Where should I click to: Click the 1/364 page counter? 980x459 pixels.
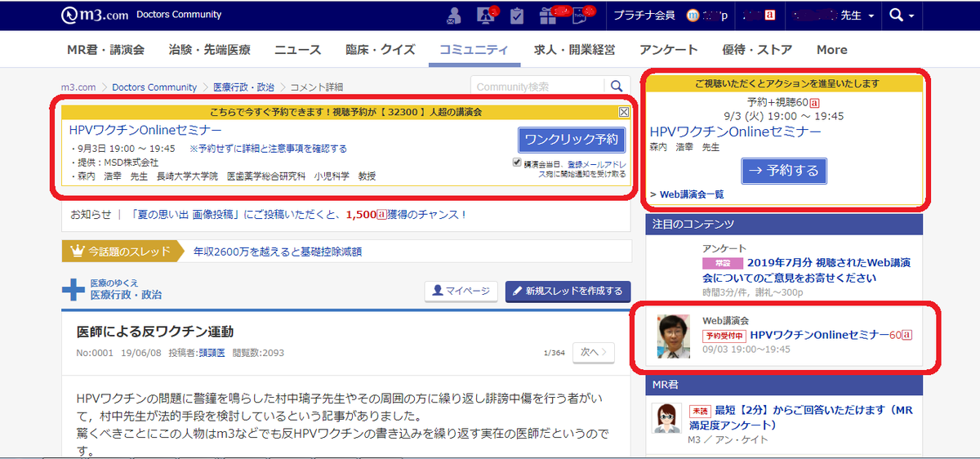[555, 354]
